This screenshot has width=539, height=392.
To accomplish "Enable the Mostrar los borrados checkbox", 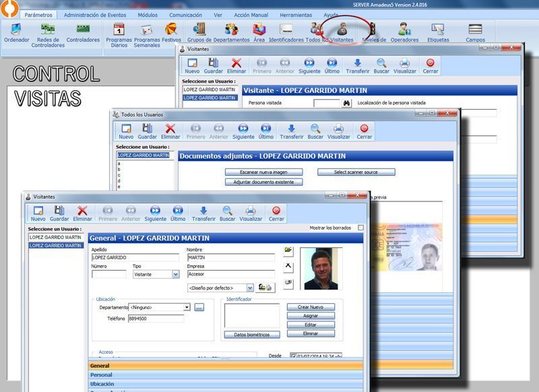I will point(360,228).
